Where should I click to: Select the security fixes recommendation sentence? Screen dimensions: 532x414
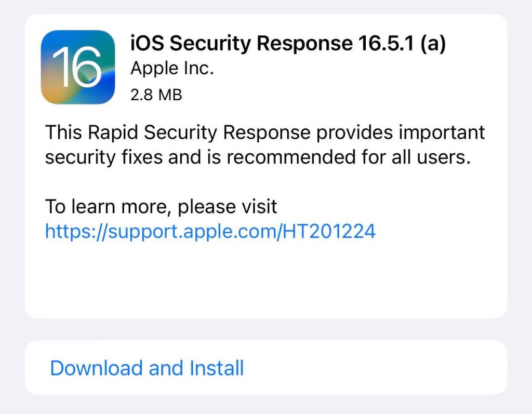[264, 144]
